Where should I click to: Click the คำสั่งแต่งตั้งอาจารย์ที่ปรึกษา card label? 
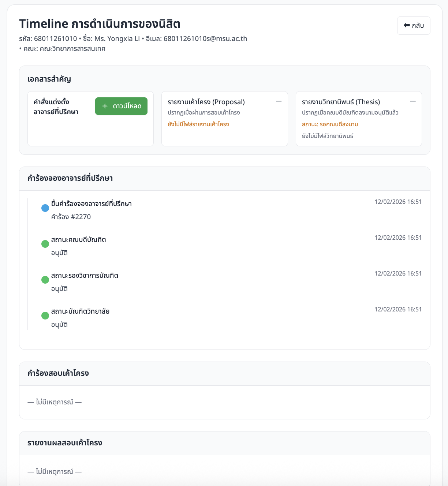pos(56,107)
